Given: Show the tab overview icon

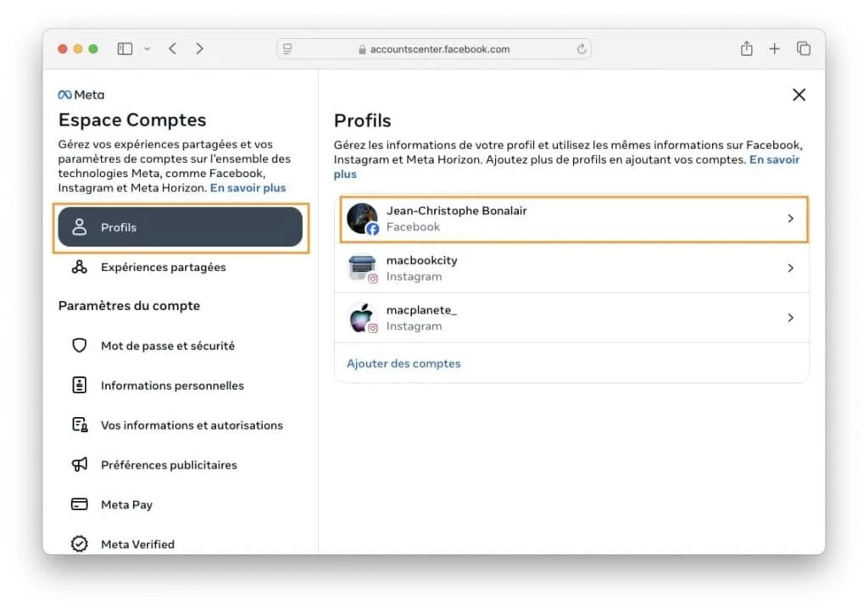Looking at the screenshot, I should tap(803, 49).
